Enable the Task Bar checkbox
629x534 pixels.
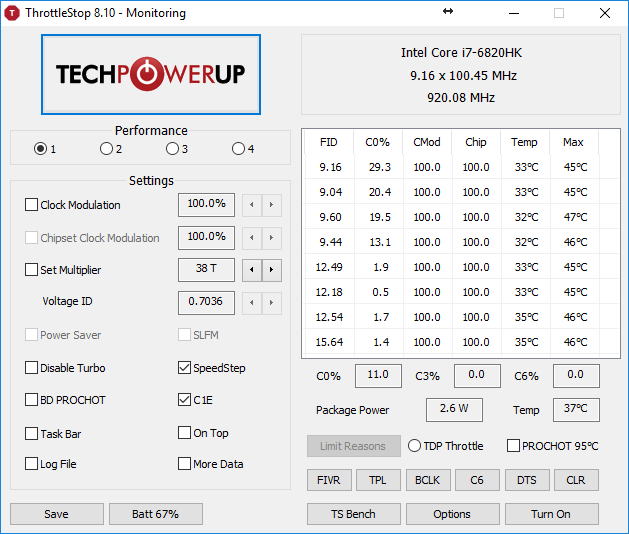(31, 434)
